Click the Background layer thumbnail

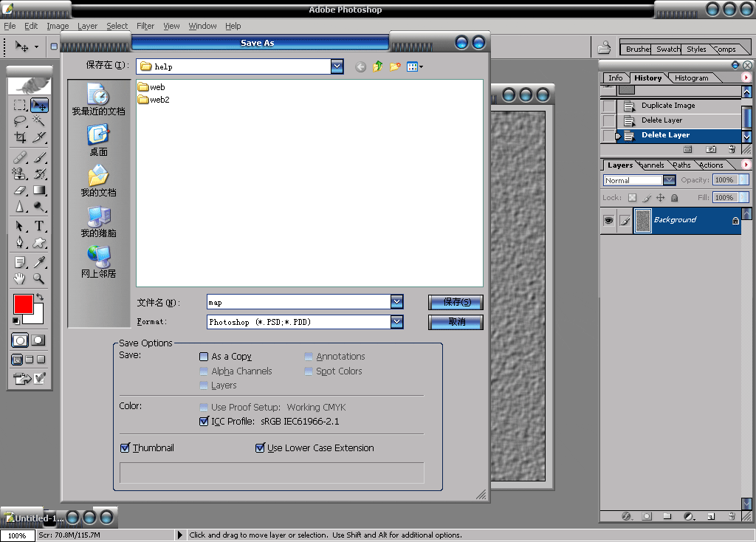(x=643, y=221)
